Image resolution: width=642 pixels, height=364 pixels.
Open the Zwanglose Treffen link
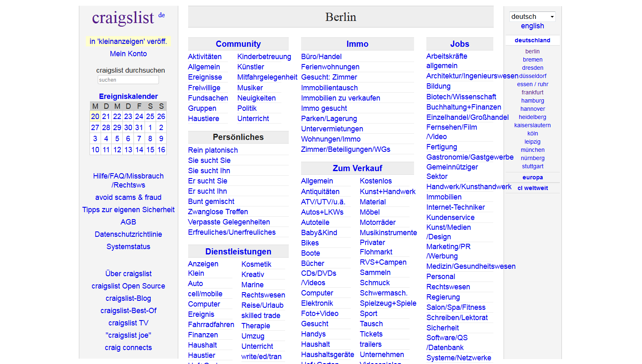[218, 212]
